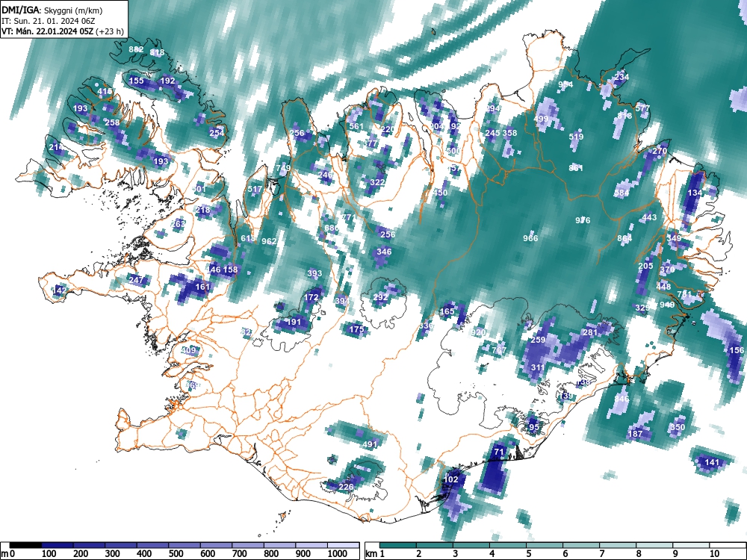Viewport: 747px width, 560px height.
Task: Click the visibility value 134
Action: pyautogui.click(x=695, y=193)
